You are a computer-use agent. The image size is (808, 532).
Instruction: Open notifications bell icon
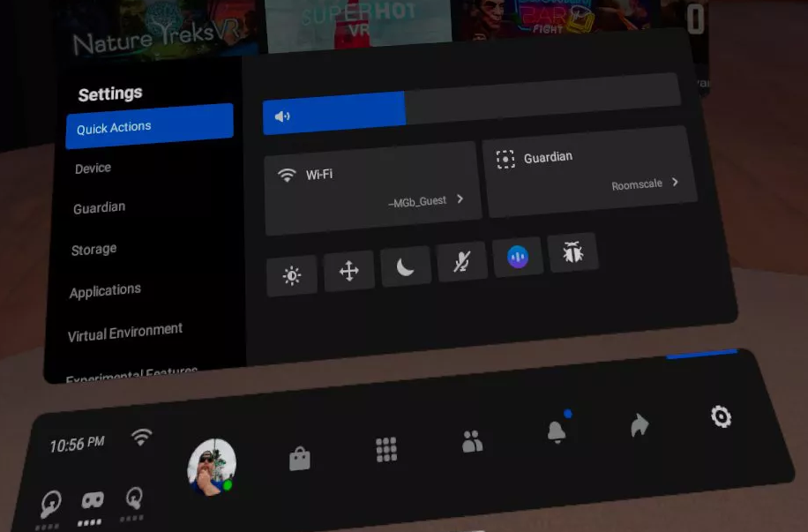click(557, 432)
